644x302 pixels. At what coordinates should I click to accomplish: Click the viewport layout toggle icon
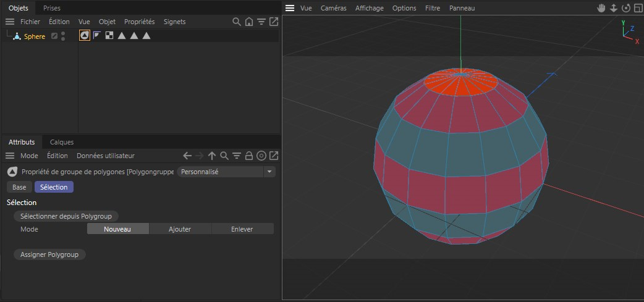point(638,8)
